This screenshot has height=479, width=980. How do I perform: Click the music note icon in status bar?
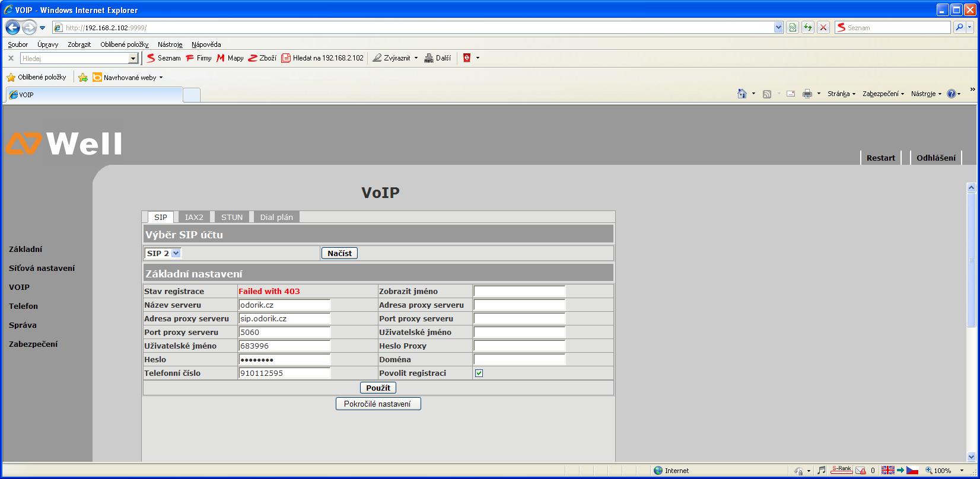coord(822,470)
